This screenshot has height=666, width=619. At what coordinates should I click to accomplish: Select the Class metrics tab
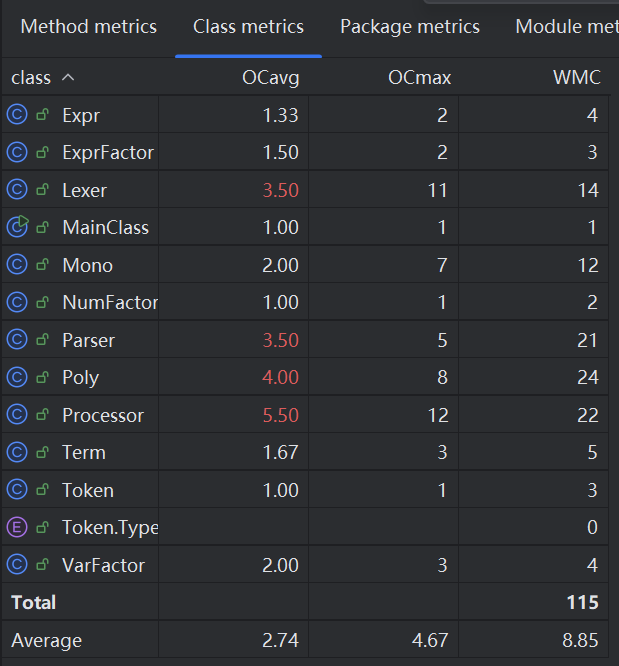(x=248, y=27)
